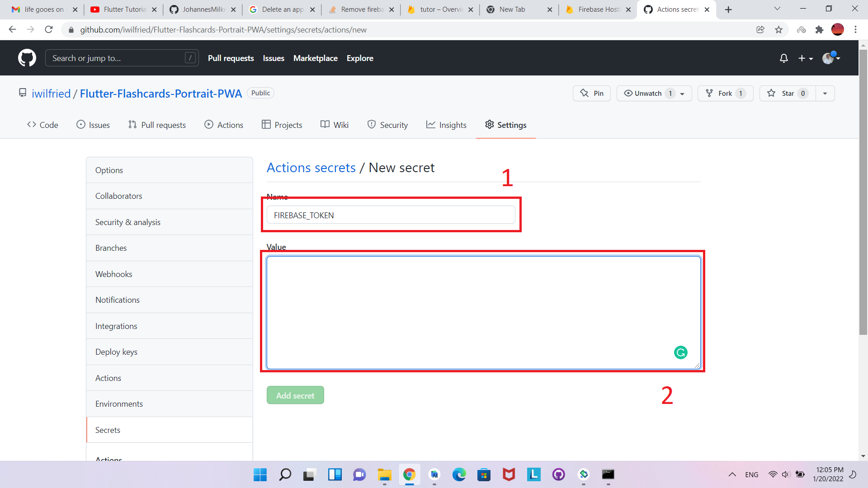Click the Grammarly icon in the Value box
Screen dimensions: 868x488
(x=681, y=352)
